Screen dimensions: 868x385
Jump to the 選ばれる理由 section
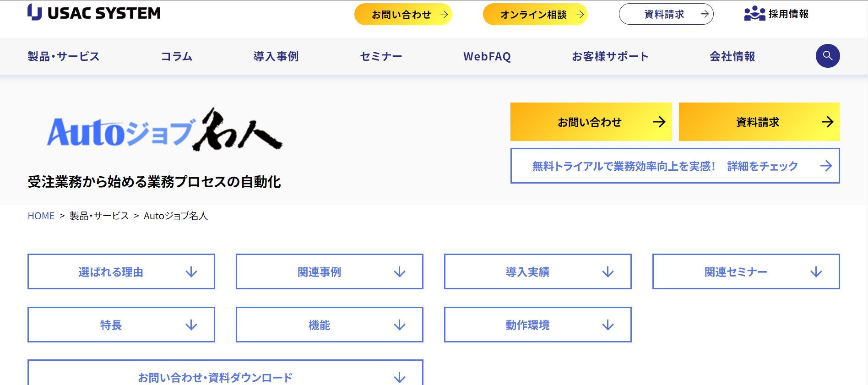click(121, 271)
